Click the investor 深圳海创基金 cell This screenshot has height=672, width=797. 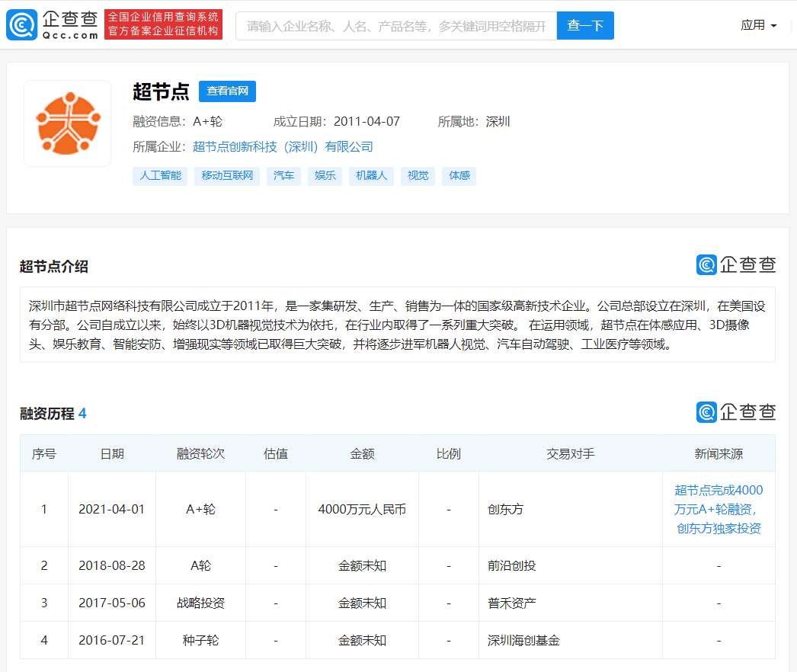(x=523, y=640)
